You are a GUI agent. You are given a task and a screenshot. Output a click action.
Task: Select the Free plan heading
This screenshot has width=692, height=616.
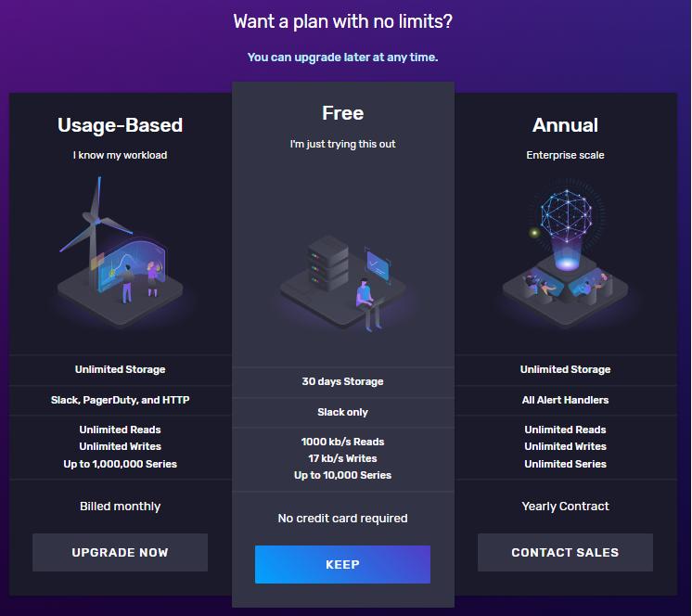tap(343, 113)
